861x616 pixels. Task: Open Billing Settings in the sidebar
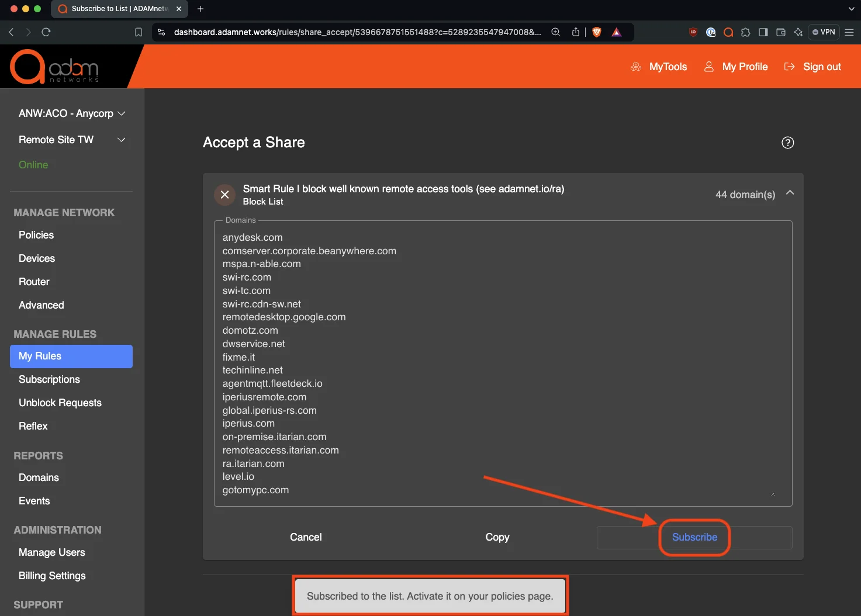pos(52,576)
